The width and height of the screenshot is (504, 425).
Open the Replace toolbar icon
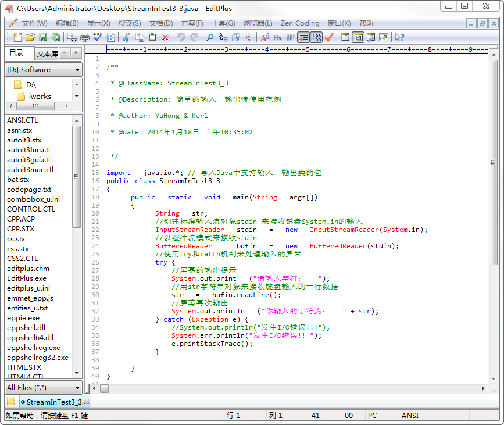(222, 37)
